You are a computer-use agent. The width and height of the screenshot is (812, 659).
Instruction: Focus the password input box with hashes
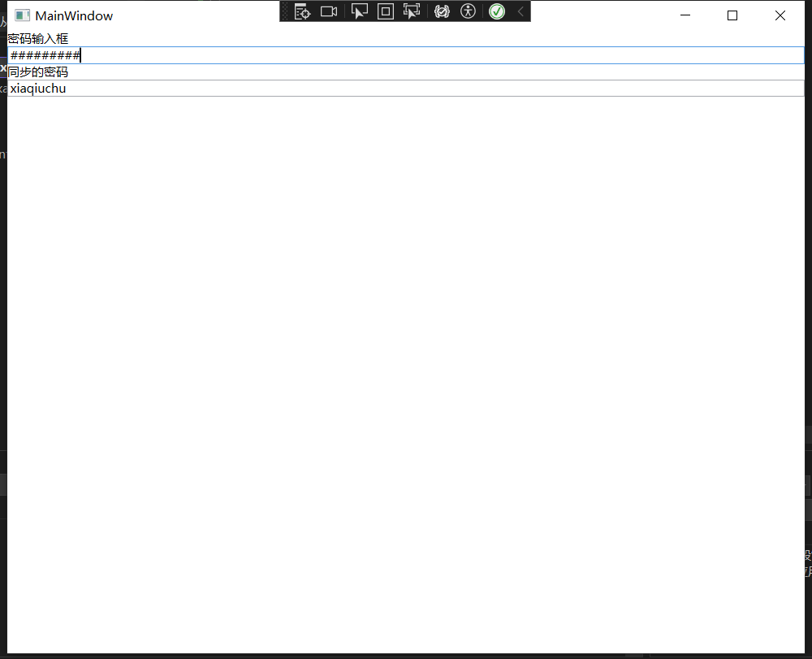click(x=405, y=55)
